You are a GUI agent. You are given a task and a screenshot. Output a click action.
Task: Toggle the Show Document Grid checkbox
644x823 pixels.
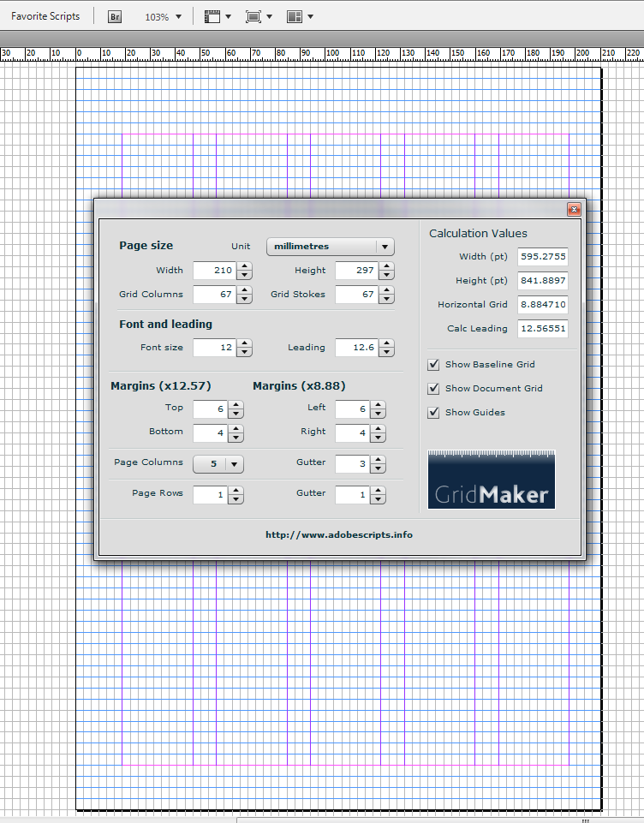(x=433, y=389)
